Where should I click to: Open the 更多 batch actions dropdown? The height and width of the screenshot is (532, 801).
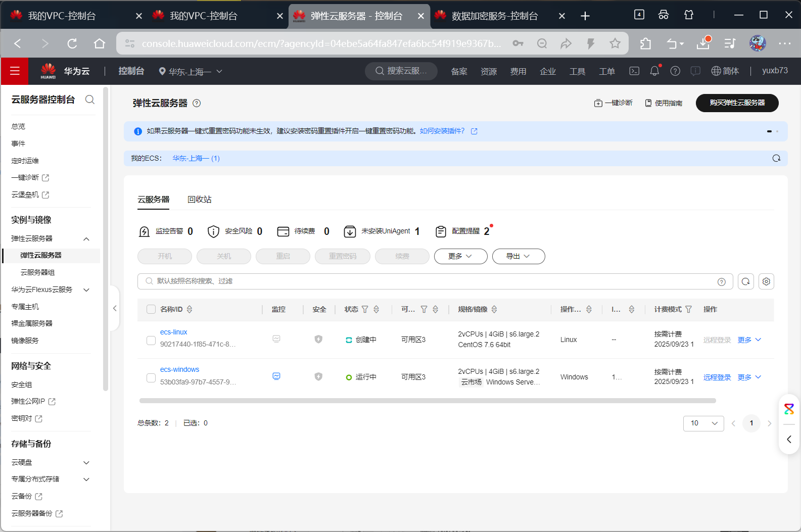(460, 256)
